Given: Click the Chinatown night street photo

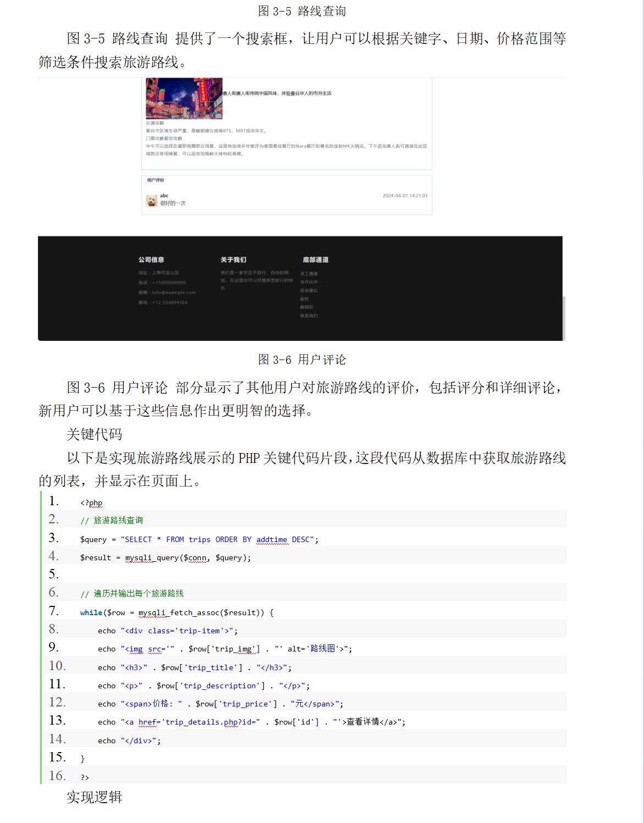Looking at the screenshot, I should (x=184, y=98).
